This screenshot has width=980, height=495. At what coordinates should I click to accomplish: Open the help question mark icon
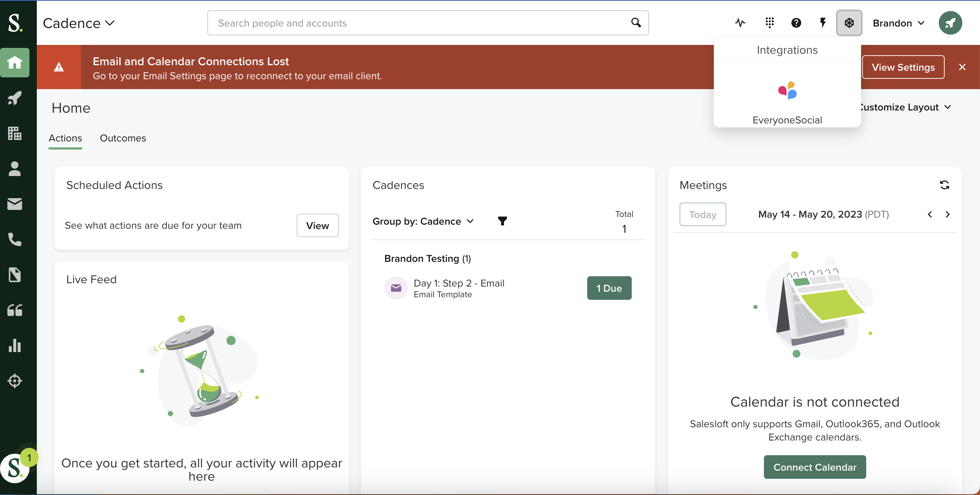[796, 23]
